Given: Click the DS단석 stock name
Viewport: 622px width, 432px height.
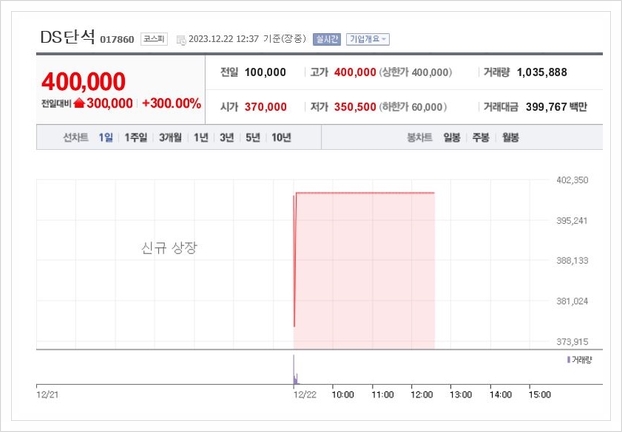Looking at the screenshot, I should [x=67, y=37].
